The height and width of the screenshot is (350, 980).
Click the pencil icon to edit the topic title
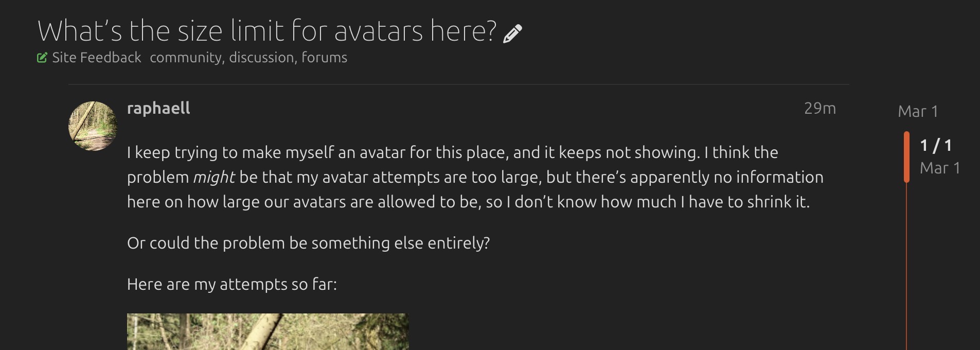(512, 33)
